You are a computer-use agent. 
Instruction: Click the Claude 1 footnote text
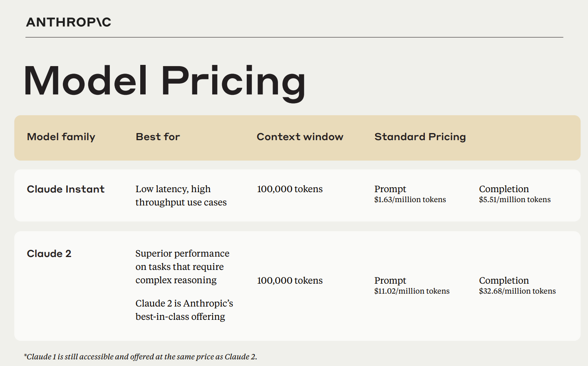pos(141,356)
